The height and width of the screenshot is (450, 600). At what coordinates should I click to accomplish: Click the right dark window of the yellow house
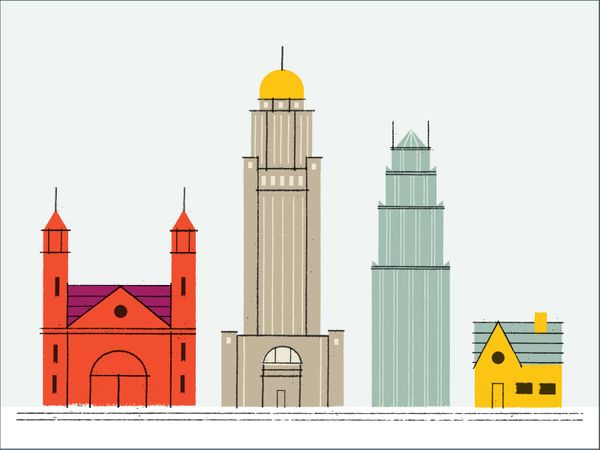coord(548,388)
